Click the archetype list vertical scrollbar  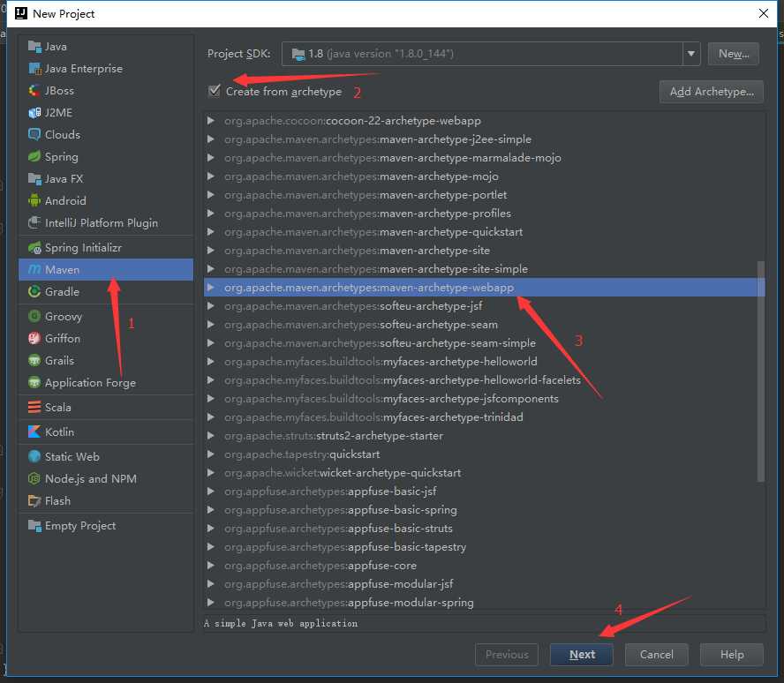(x=760, y=372)
